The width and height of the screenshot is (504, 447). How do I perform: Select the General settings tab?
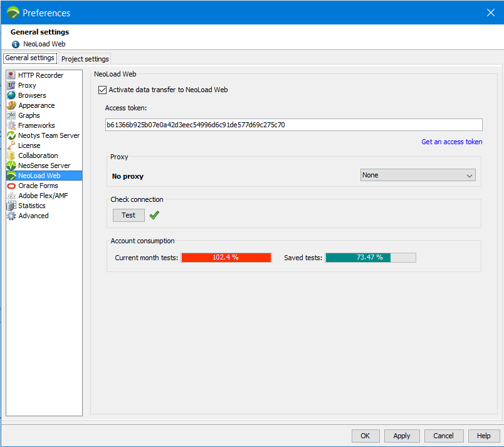point(29,58)
